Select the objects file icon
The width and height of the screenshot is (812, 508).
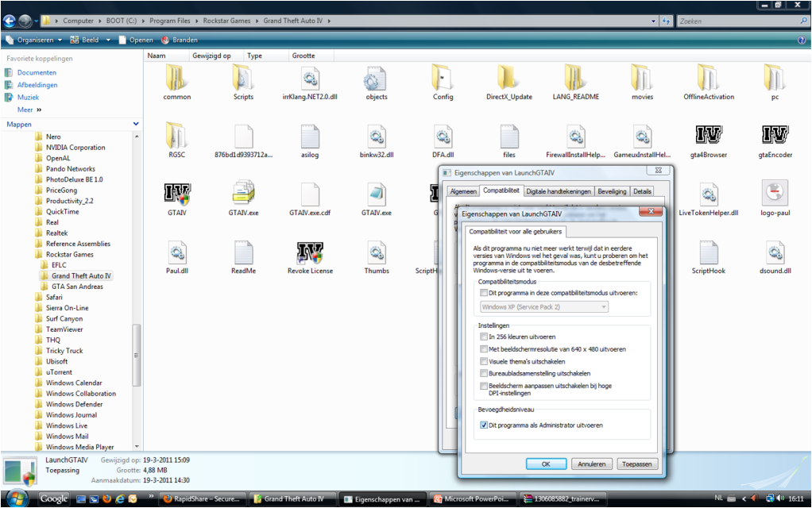(376, 78)
